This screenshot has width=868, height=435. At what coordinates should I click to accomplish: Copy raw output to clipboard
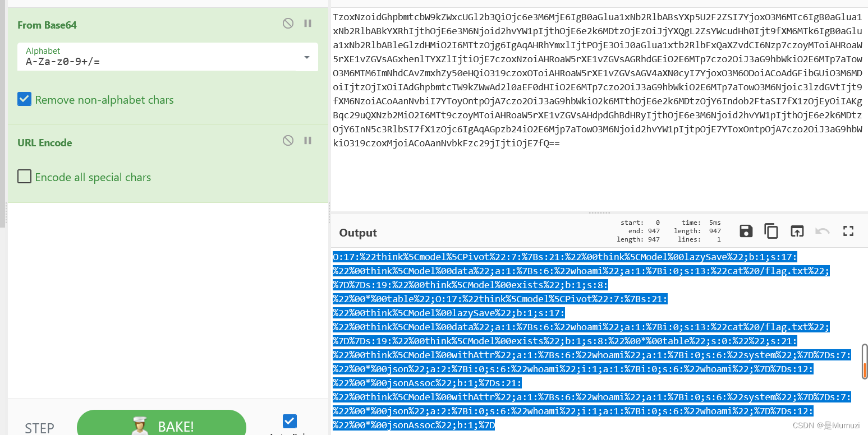[771, 231]
